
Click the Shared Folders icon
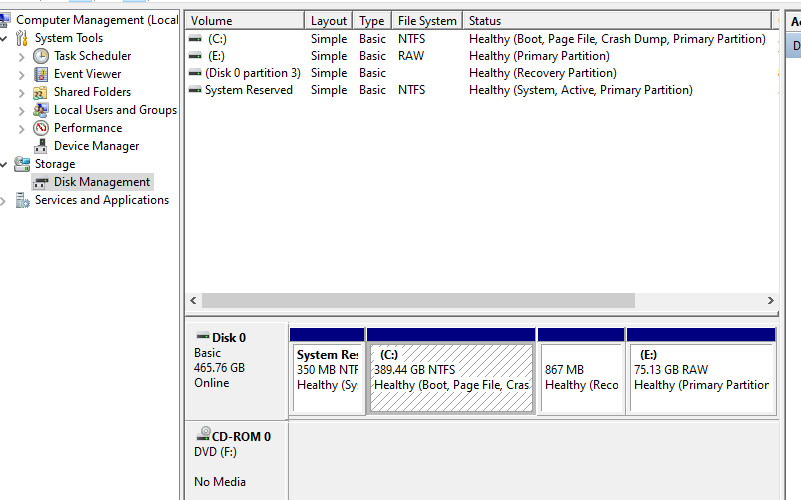point(41,92)
